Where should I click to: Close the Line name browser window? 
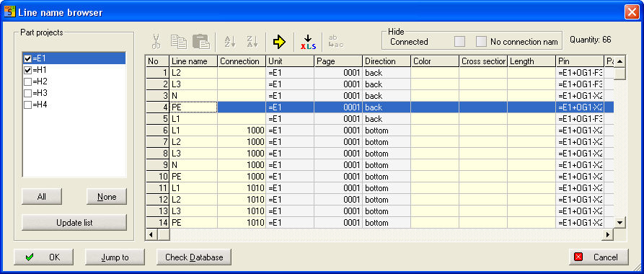tap(631, 12)
